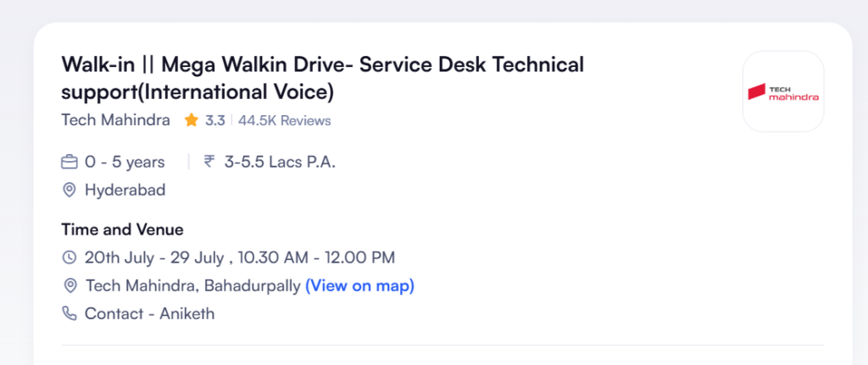Click the 0 - 5 years experience text
Viewport: 868px width, 365px height.
[x=125, y=163]
